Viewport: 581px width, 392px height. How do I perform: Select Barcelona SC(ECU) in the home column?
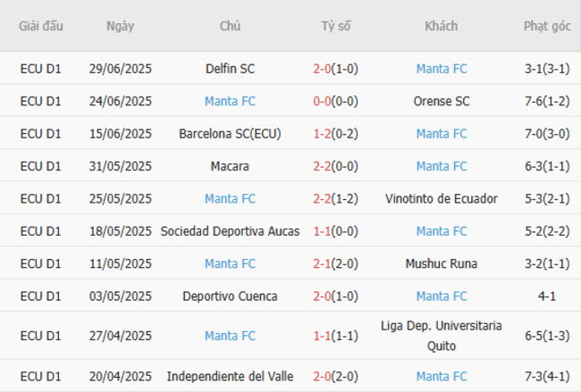(x=230, y=134)
